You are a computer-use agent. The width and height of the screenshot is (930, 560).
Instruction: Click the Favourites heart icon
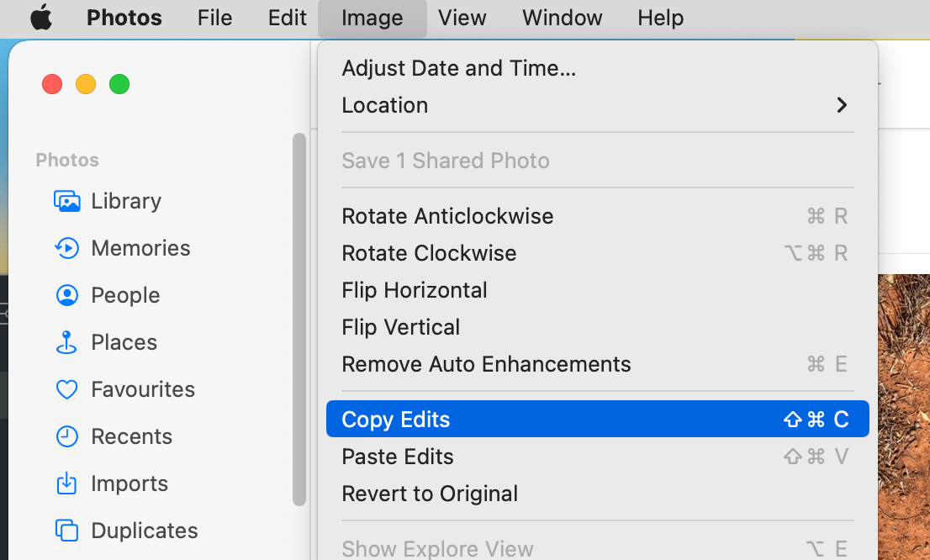click(x=67, y=390)
